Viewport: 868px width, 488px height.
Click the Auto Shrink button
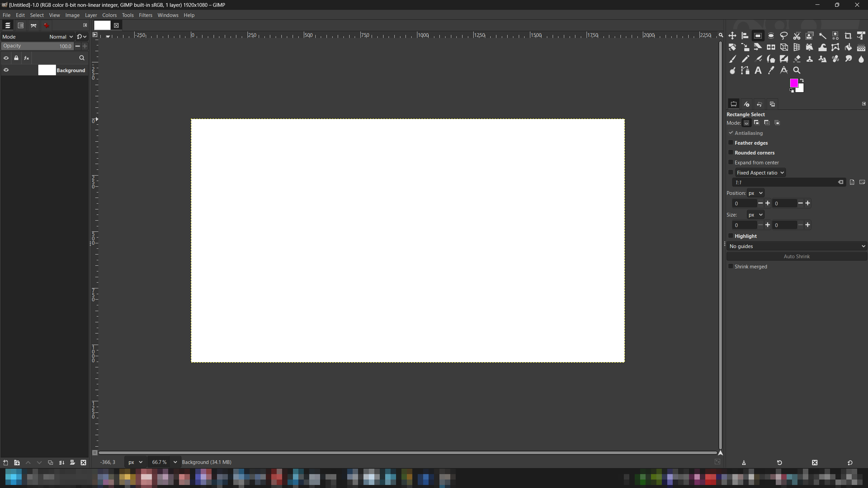click(x=796, y=257)
